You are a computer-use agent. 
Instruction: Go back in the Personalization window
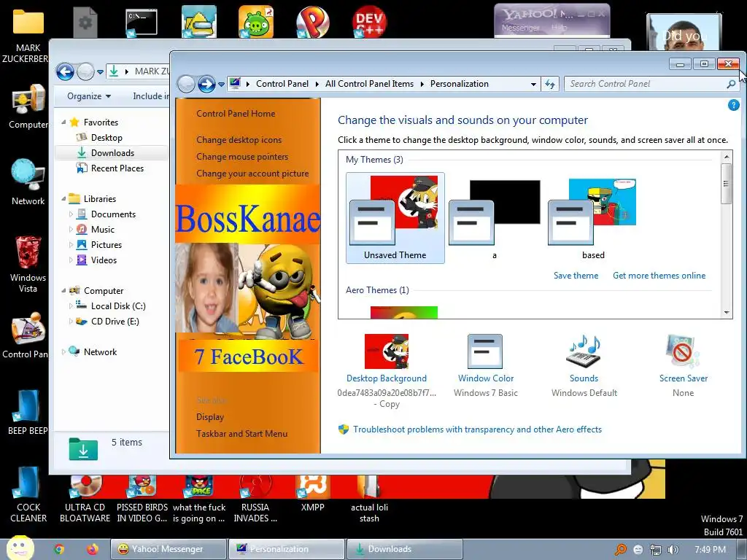click(x=186, y=85)
